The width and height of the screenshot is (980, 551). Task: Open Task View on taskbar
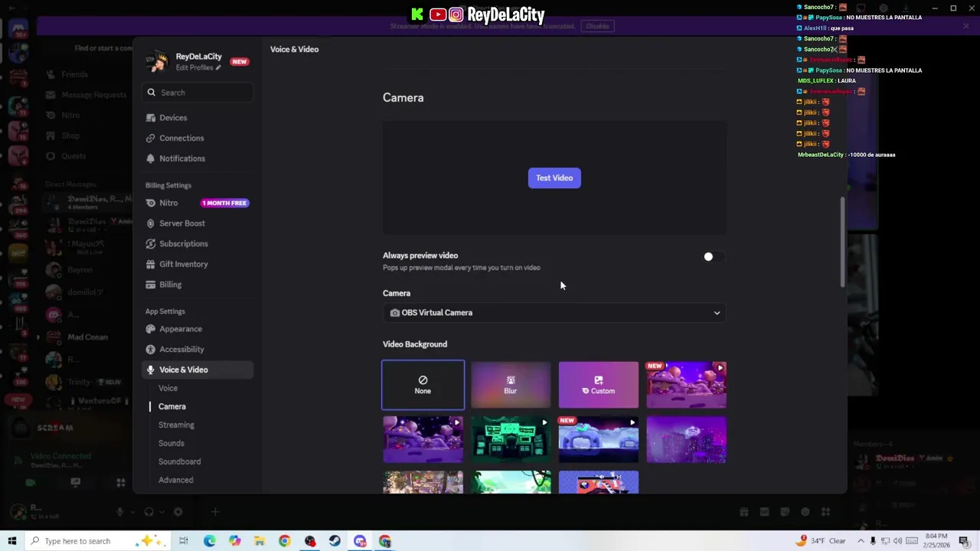coord(184,541)
